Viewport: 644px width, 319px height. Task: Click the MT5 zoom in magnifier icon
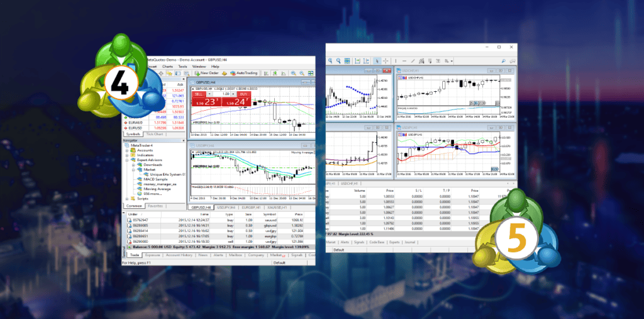click(x=330, y=60)
